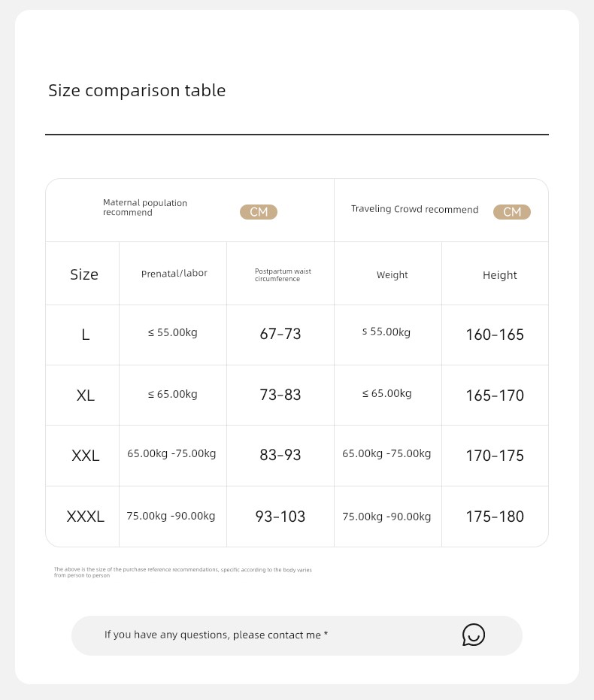Click the 93-103 waist value
Image resolution: width=594 pixels, height=700 pixels.
click(280, 517)
